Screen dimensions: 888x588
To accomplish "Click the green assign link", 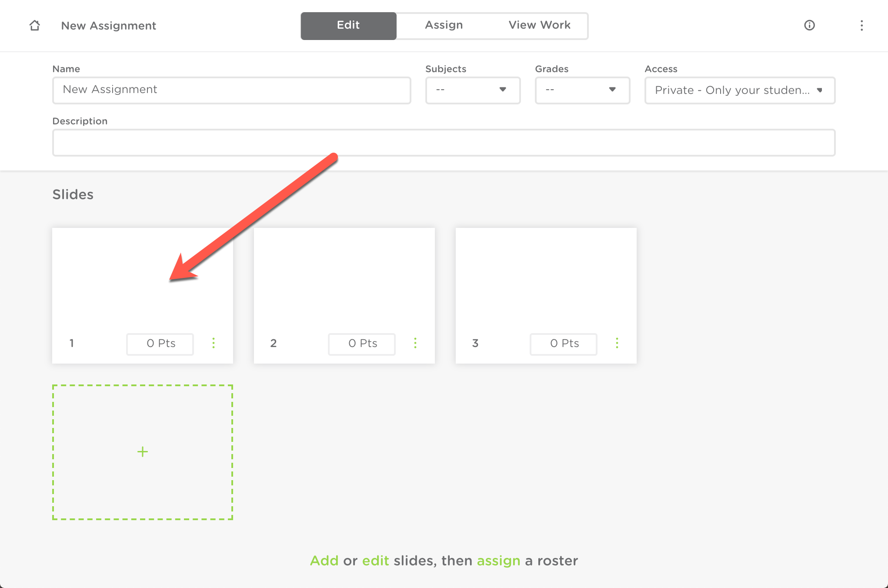I will click(498, 561).
